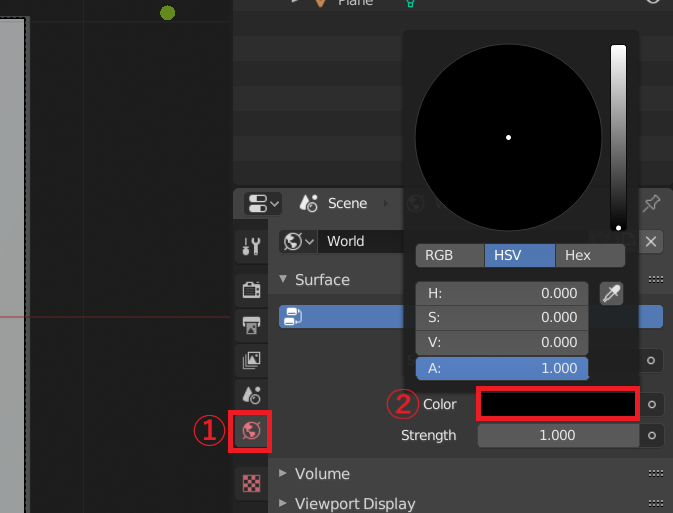Browse world data with globe dropdown
Image resolution: width=673 pixels, height=513 pixels.
298,241
